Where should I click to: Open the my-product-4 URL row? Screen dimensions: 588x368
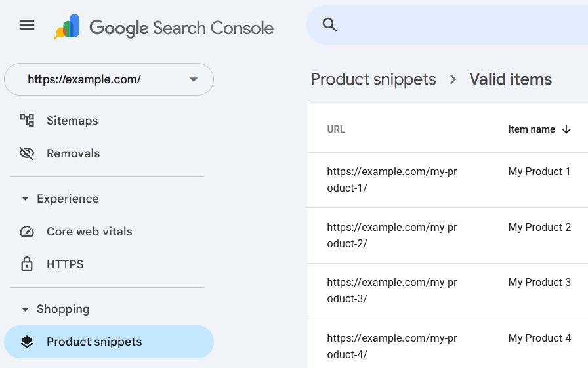(392, 346)
